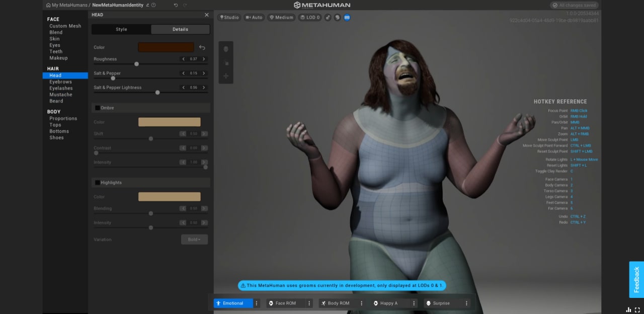Toggle the clay render sphere icon
The width and height of the screenshot is (644, 314).
click(x=328, y=17)
